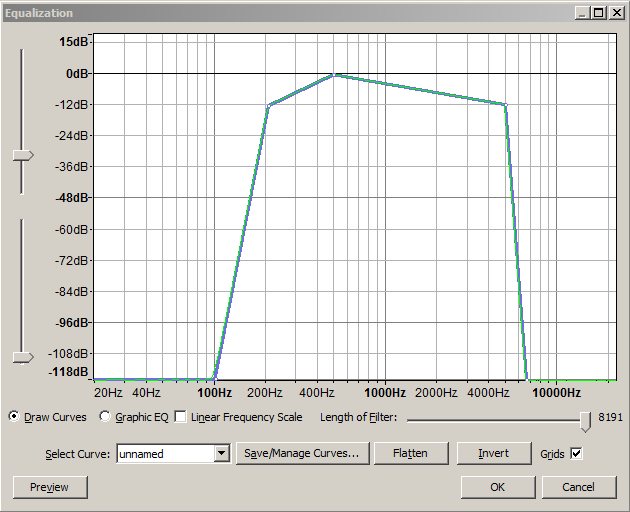
Task: Invert the equalization curve
Action: coord(493,454)
